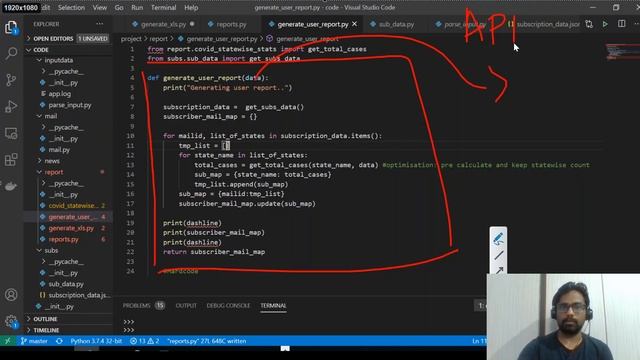Open the Remote Explorer icon
Viewport: 640px width, 360px height.
click(x=11, y=133)
